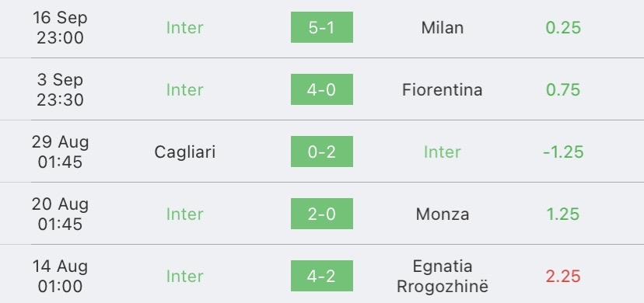Viewport: 644px width, 303px height.
Task: Select the Milan team name
Action: [443, 27]
